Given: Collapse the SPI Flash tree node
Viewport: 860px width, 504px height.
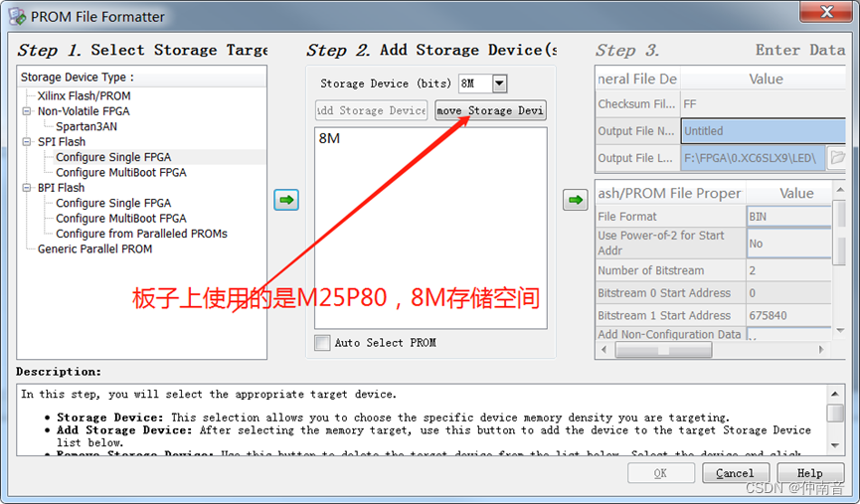Looking at the screenshot, I should [x=26, y=141].
